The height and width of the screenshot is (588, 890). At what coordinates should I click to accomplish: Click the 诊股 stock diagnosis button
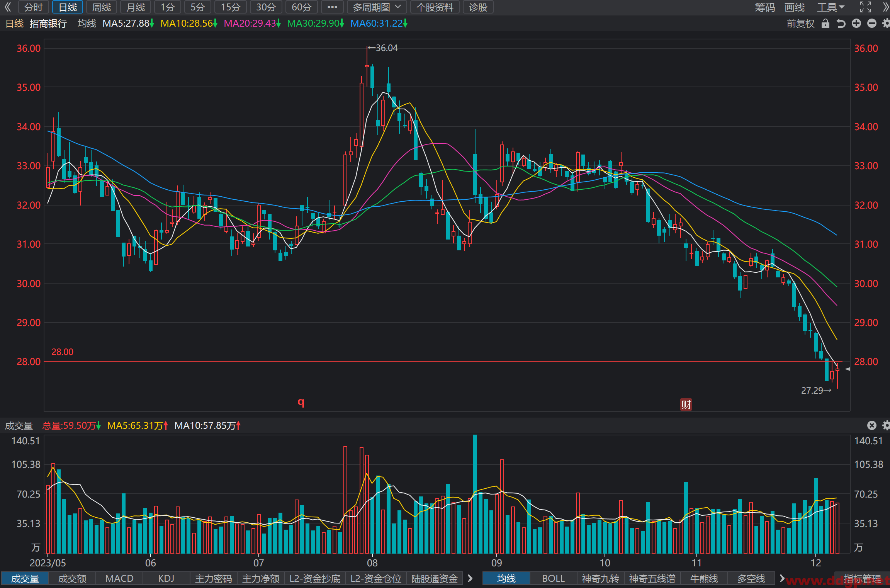478,7
